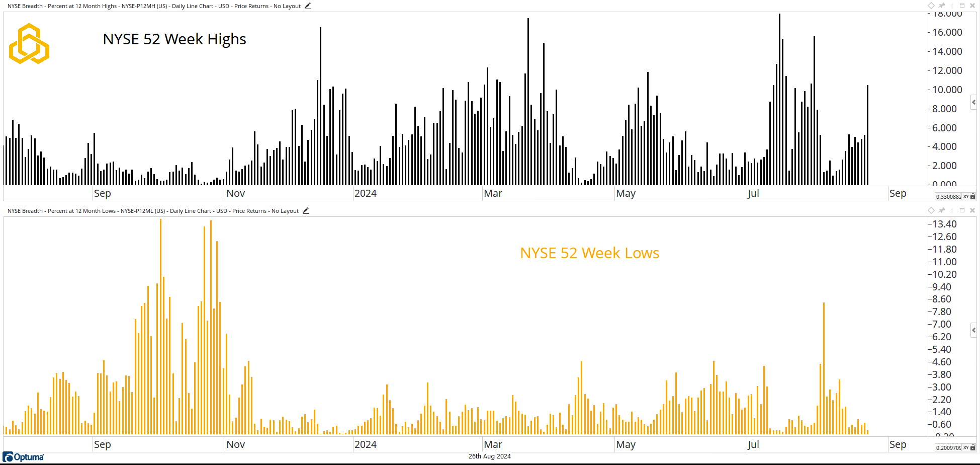Toggle XY scaling mode on the Lows chart
Image resolution: width=980 pixels, height=465 pixels.
[x=966, y=448]
